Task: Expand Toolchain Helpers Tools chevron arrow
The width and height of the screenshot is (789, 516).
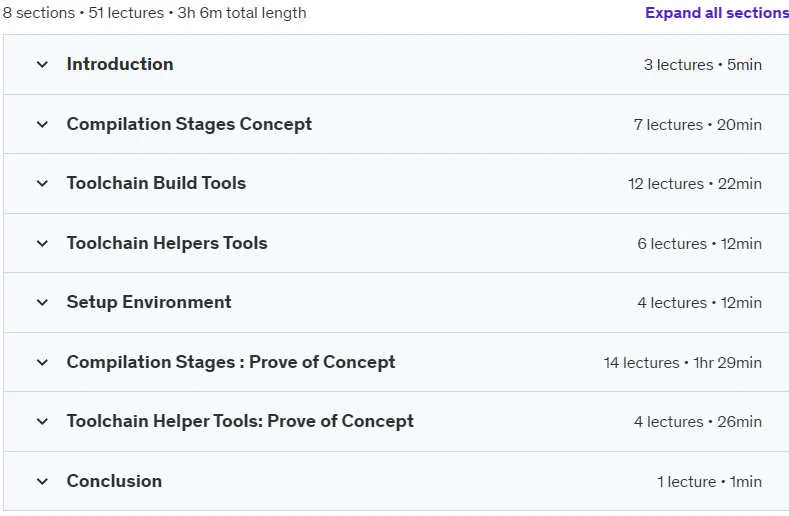Action: tap(42, 244)
